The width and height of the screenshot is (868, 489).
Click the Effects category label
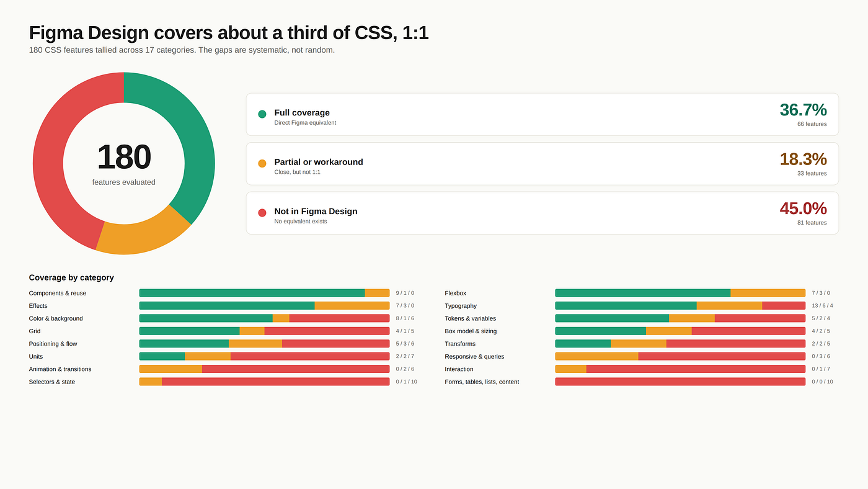coord(38,306)
